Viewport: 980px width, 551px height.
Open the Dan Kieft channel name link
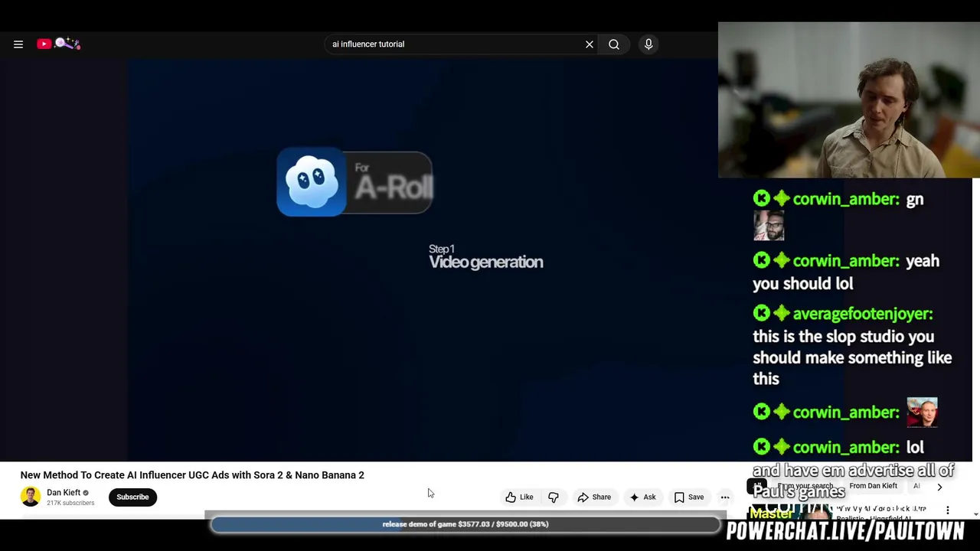point(64,493)
